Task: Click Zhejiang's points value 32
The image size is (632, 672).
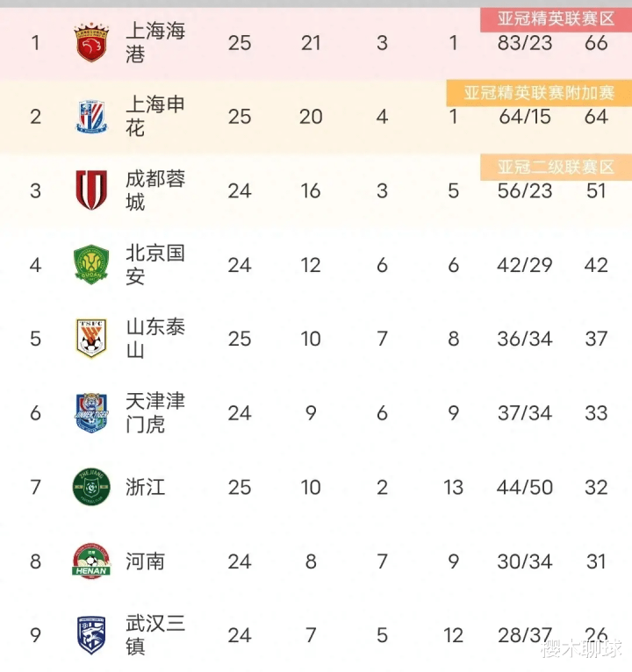Action: click(x=596, y=487)
